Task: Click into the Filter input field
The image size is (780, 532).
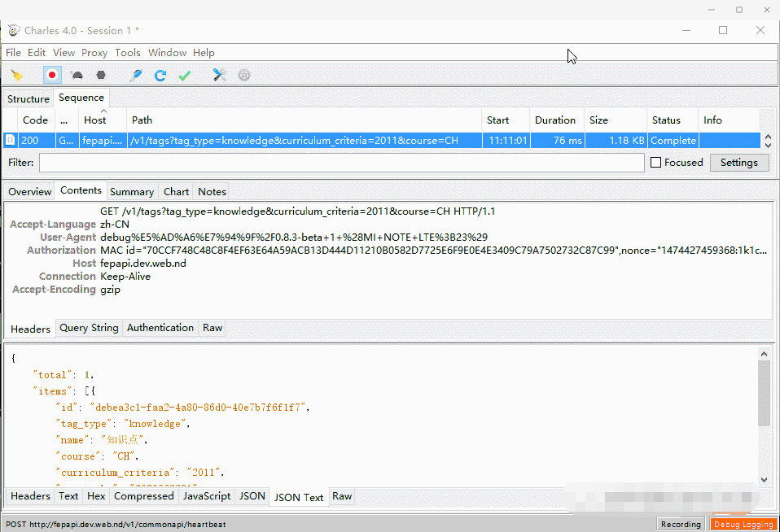Action: 342,163
